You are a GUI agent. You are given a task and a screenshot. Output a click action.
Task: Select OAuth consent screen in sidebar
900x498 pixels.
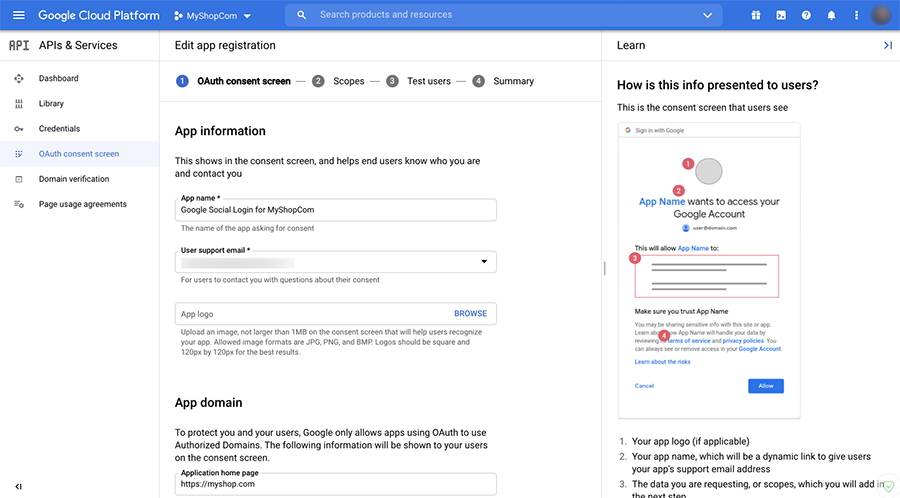79,154
